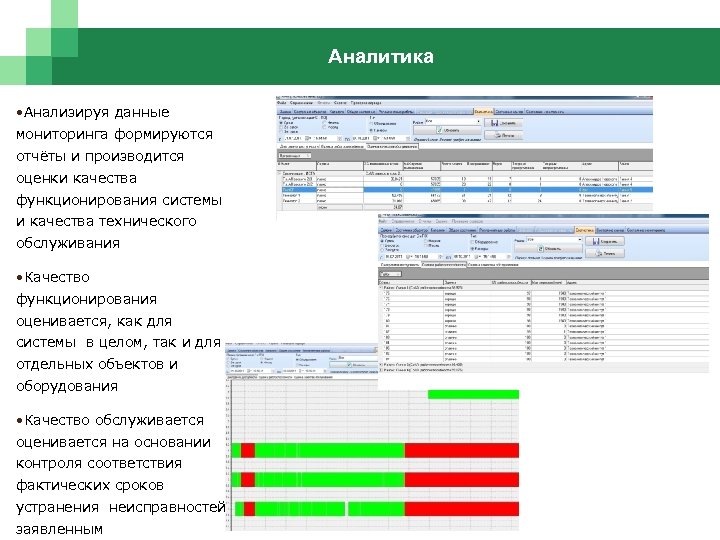
Task: Click the printer icon button in the top window
Action: (x=504, y=135)
